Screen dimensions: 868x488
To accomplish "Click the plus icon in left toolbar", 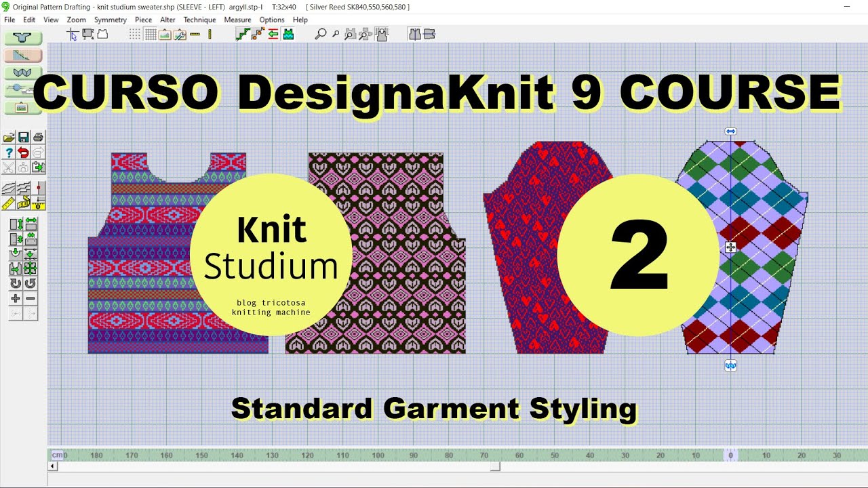I will pos(16,298).
